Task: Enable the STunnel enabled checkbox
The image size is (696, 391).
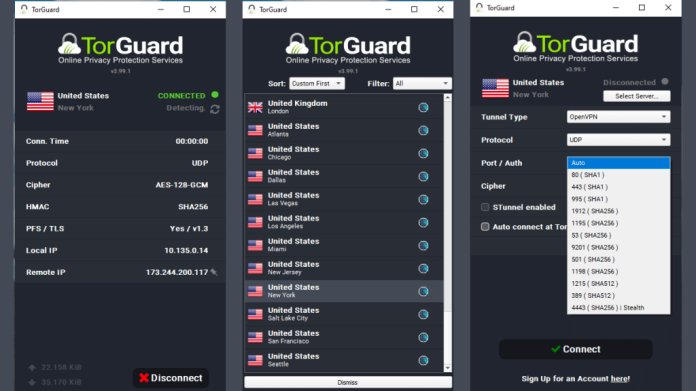Action: click(x=485, y=207)
